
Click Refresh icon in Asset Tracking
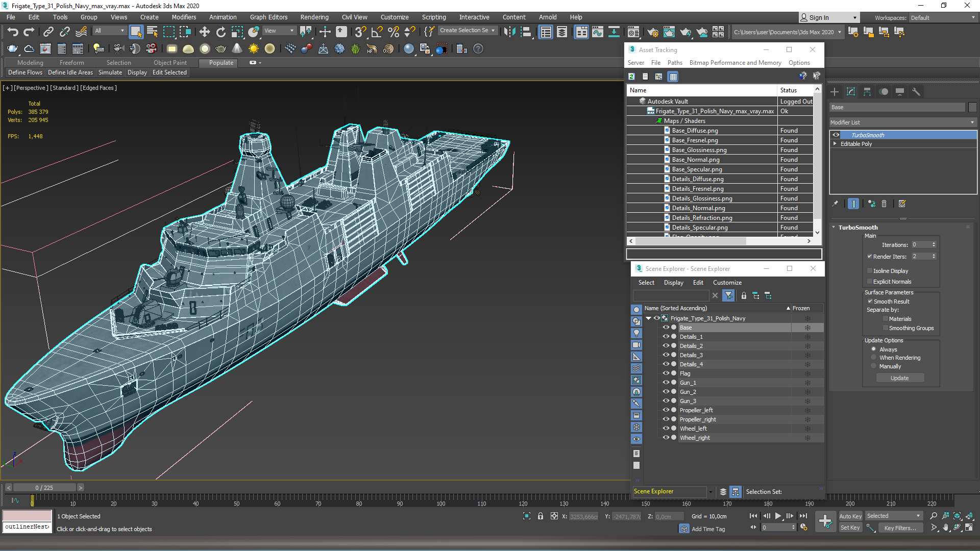(631, 77)
